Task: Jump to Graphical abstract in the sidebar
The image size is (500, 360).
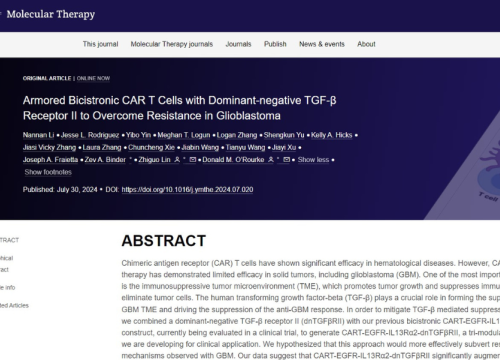Action: point(6,264)
